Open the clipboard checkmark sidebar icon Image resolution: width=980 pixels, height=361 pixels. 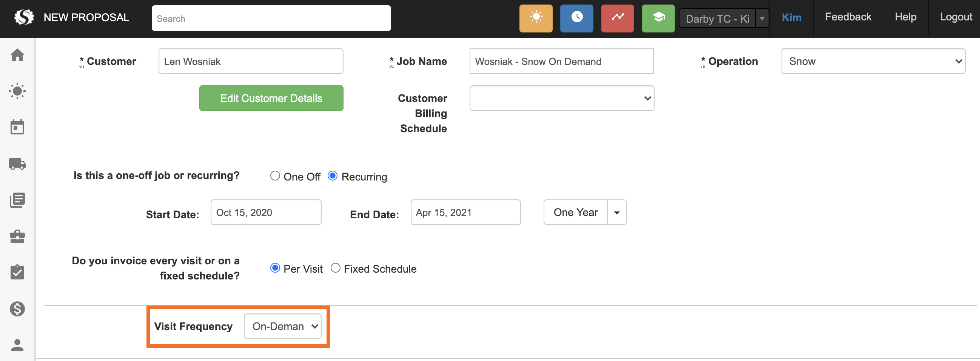click(17, 272)
